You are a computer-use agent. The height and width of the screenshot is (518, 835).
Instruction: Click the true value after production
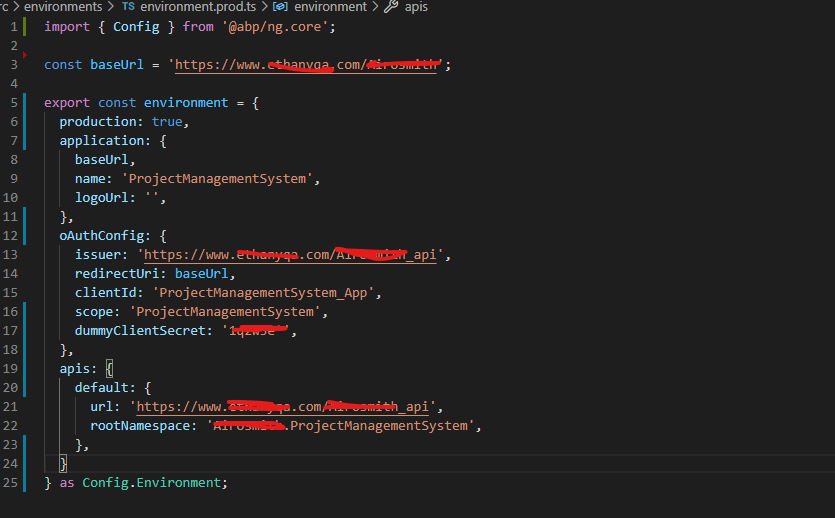167,122
